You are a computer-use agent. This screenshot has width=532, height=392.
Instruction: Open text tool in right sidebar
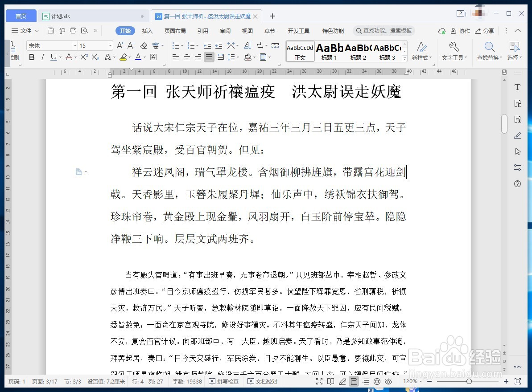(517, 87)
